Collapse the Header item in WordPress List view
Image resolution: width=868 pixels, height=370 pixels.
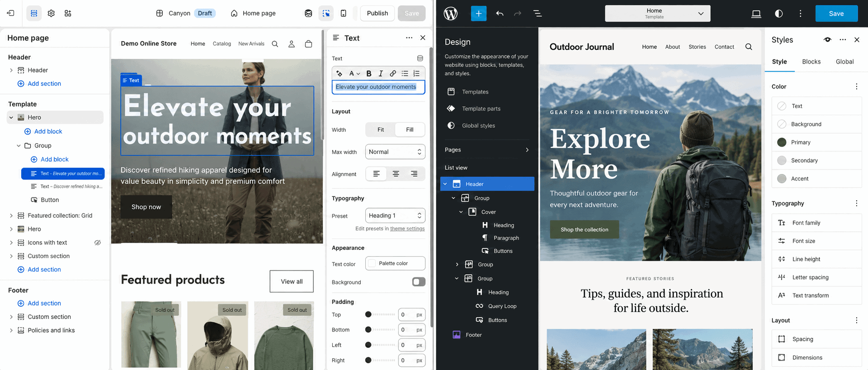pos(445,184)
